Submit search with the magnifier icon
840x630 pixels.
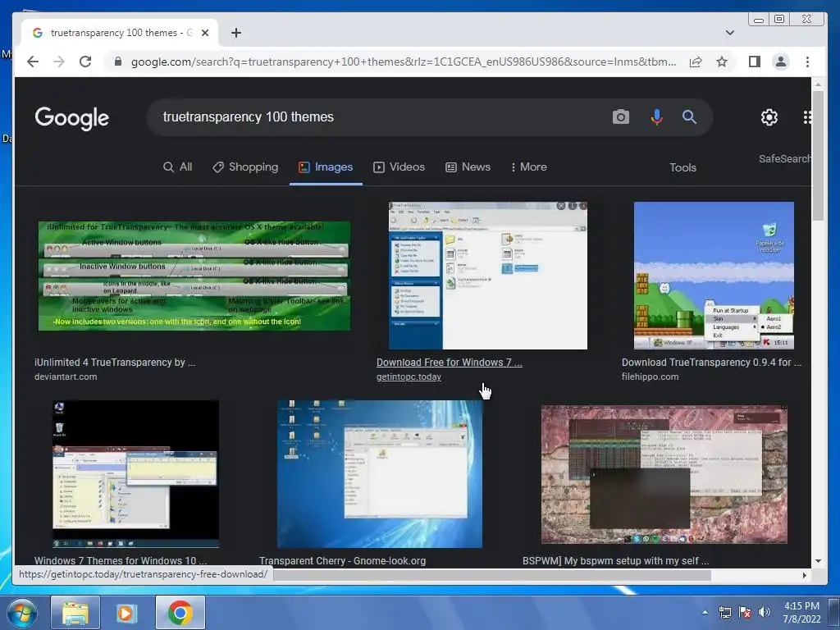(689, 116)
